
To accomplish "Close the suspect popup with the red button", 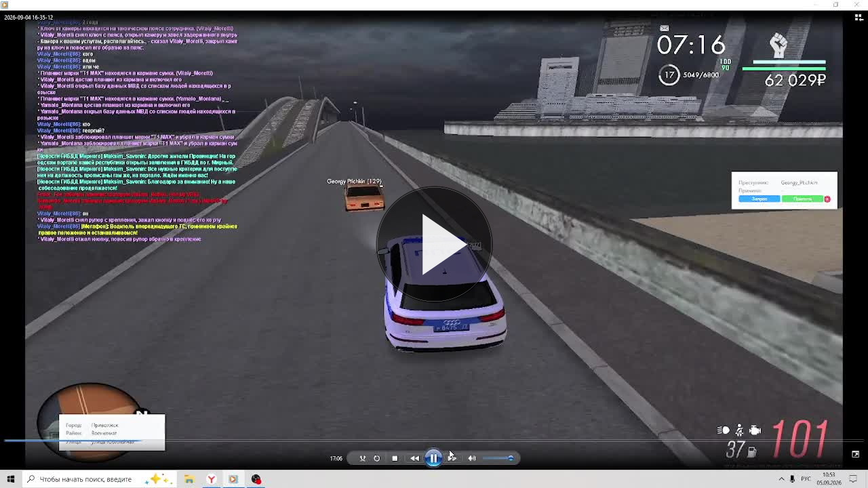I will (827, 199).
